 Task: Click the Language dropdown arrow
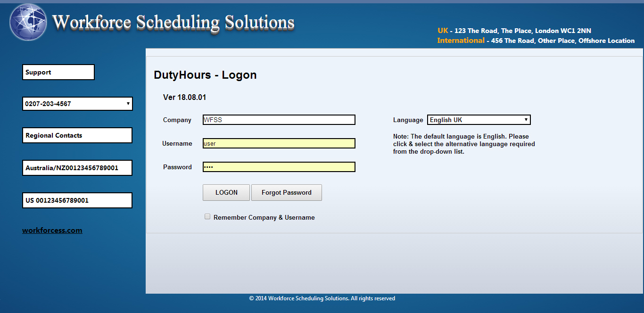pyautogui.click(x=526, y=120)
